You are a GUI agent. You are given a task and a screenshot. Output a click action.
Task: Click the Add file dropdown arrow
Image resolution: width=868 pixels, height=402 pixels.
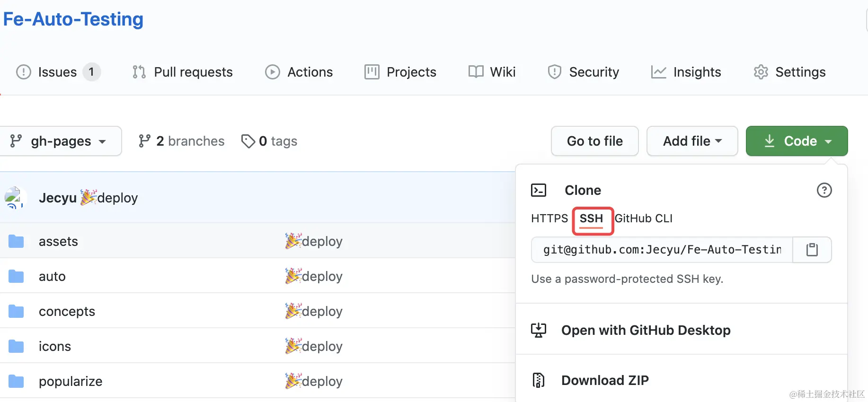point(718,141)
